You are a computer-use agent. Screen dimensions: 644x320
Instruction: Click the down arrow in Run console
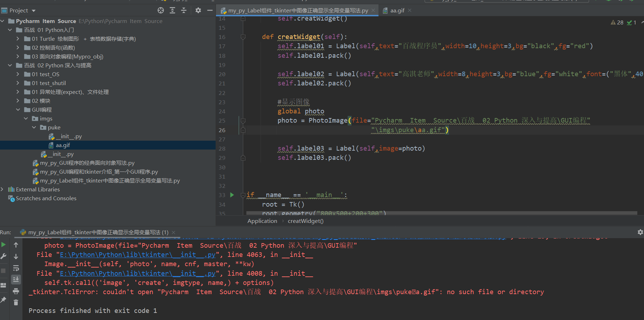click(16, 257)
